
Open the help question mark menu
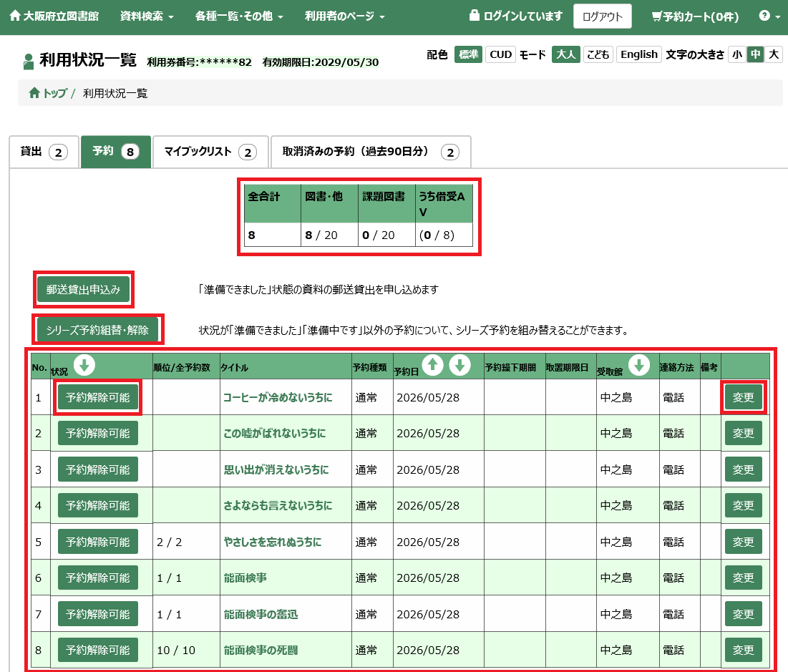click(769, 16)
